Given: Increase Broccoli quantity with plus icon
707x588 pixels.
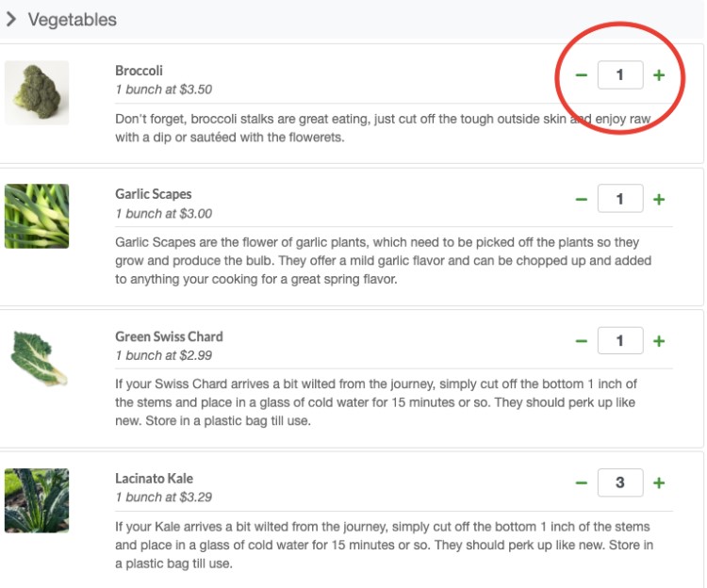Looking at the screenshot, I should pyautogui.click(x=659, y=75).
